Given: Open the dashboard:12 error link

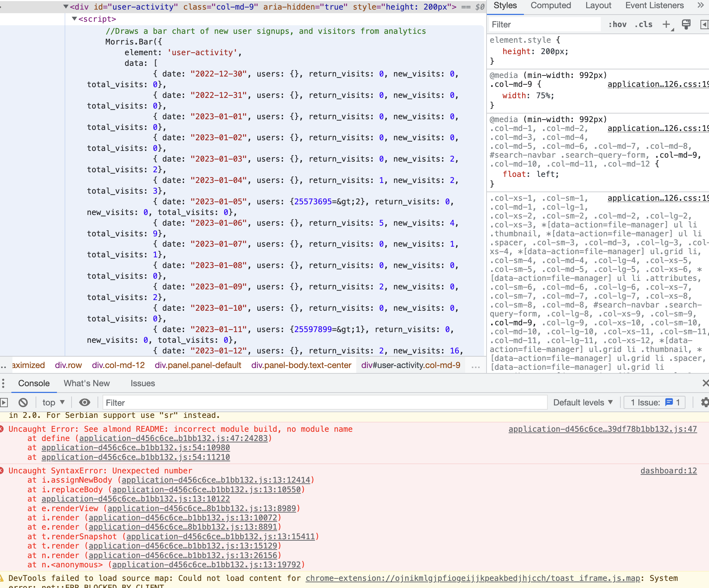Looking at the screenshot, I should point(668,471).
